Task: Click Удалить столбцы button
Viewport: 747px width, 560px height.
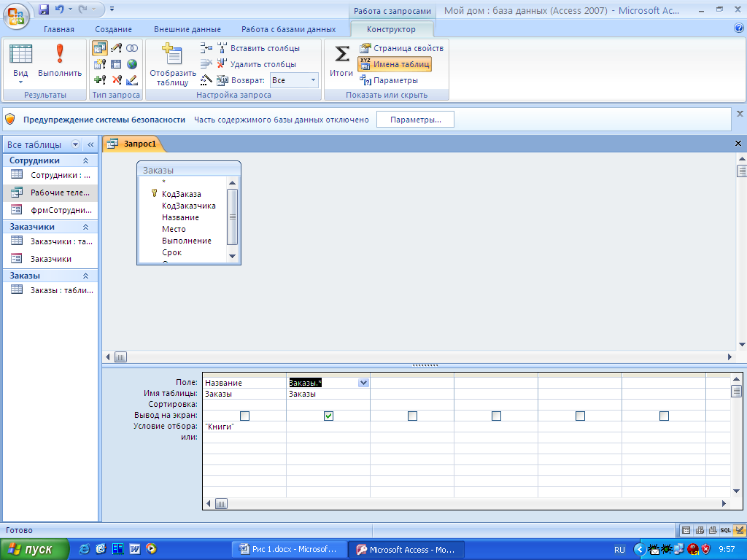Action: click(x=257, y=64)
